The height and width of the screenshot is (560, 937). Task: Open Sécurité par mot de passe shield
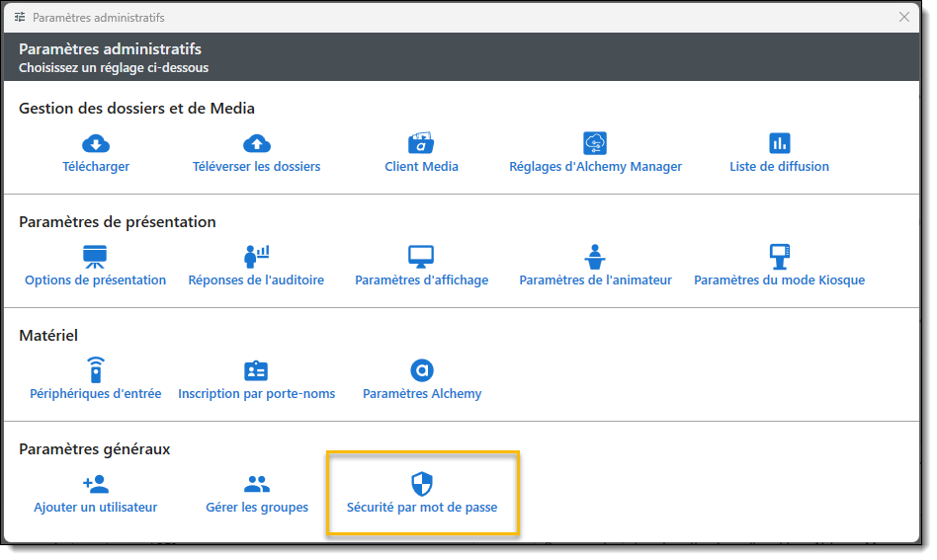pyautogui.click(x=422, y=483)
